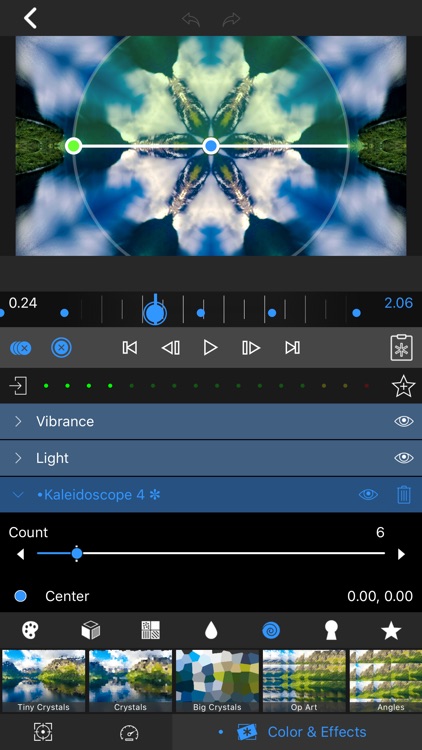Screen dimensions: 422x750
Task: Select the green radius handle on the preview
Action: tap(74, 146)
